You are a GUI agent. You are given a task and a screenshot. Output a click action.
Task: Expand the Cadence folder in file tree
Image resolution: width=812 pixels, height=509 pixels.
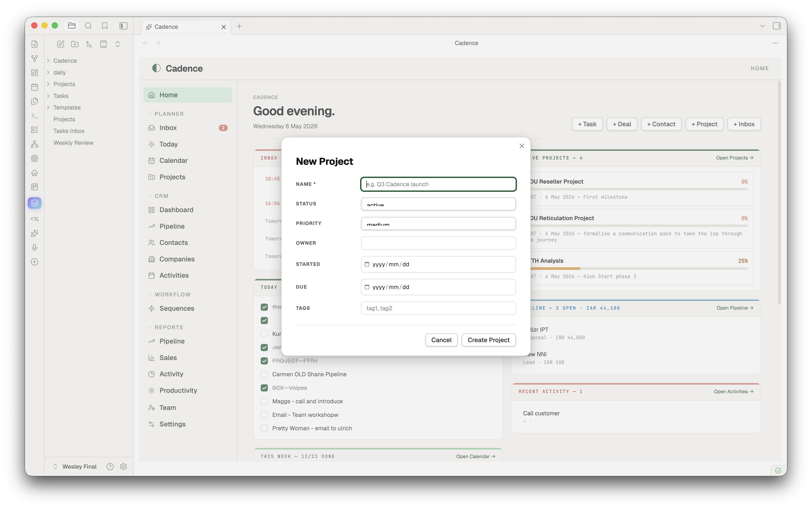[48, 61]
